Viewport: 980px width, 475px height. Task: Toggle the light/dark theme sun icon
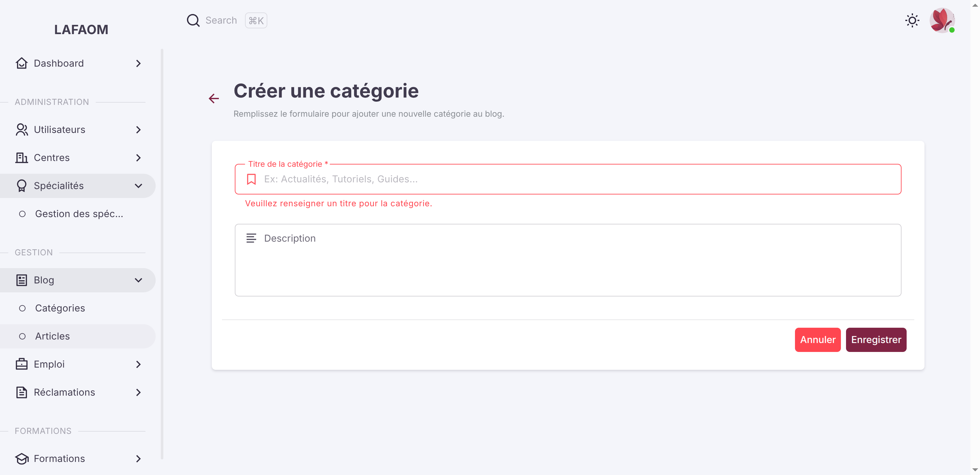[912, 20]
